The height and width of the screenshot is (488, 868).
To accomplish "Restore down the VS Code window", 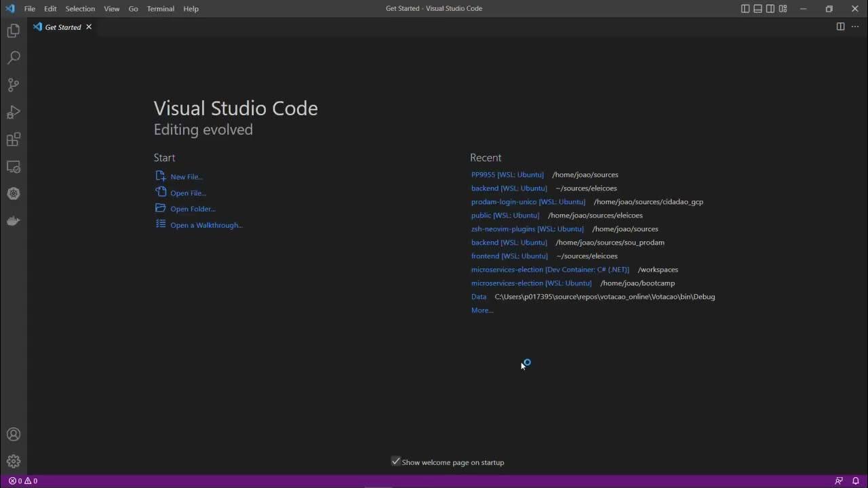I will click(x=829, y=9).
